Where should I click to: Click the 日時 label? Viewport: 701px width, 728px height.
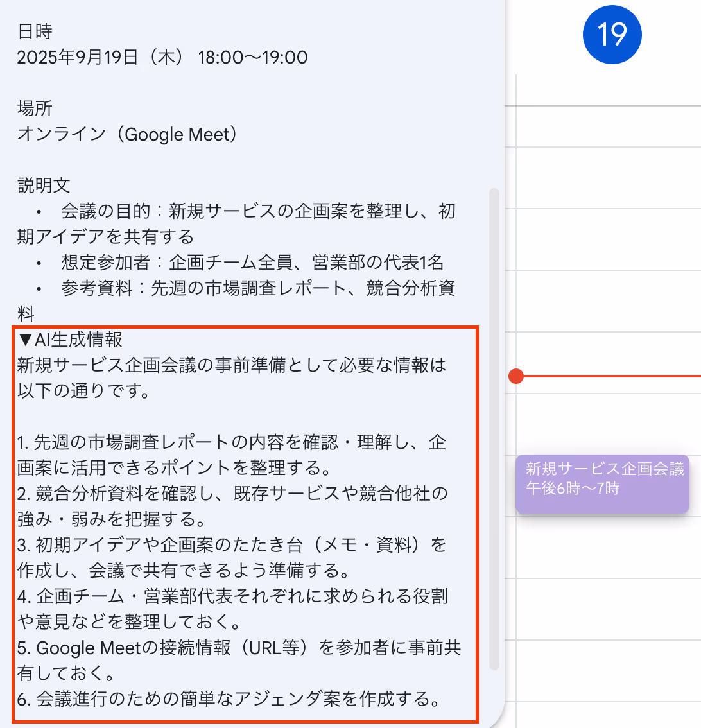[35, 31]
